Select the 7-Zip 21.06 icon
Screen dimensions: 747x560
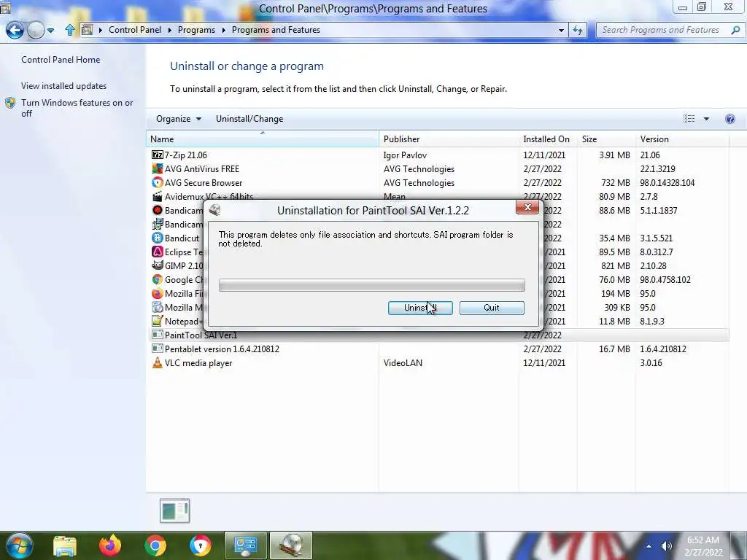[x=158, y=155]
